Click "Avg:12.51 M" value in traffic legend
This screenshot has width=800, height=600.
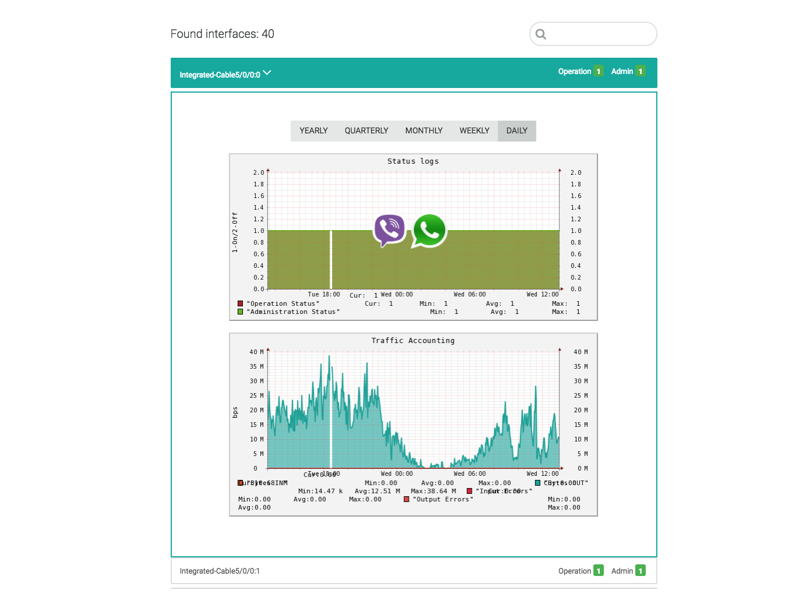click(x=377, y=491)
